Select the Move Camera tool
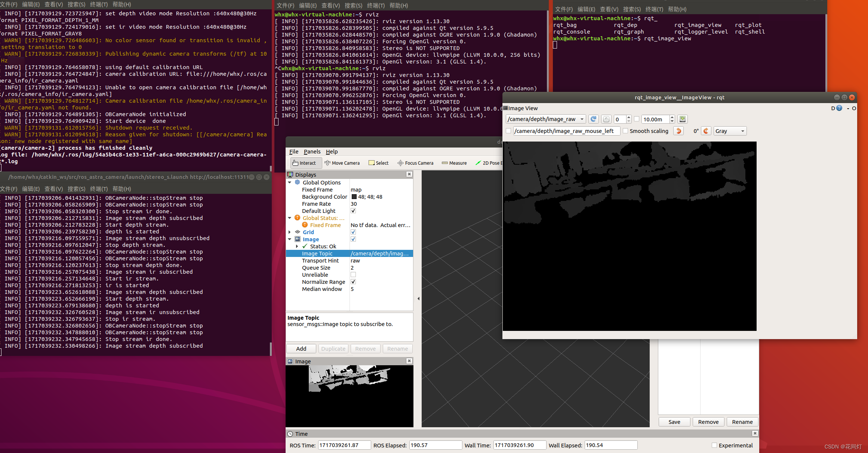The height and width of the screenshot is (453, 868). [x=342, y=163]
